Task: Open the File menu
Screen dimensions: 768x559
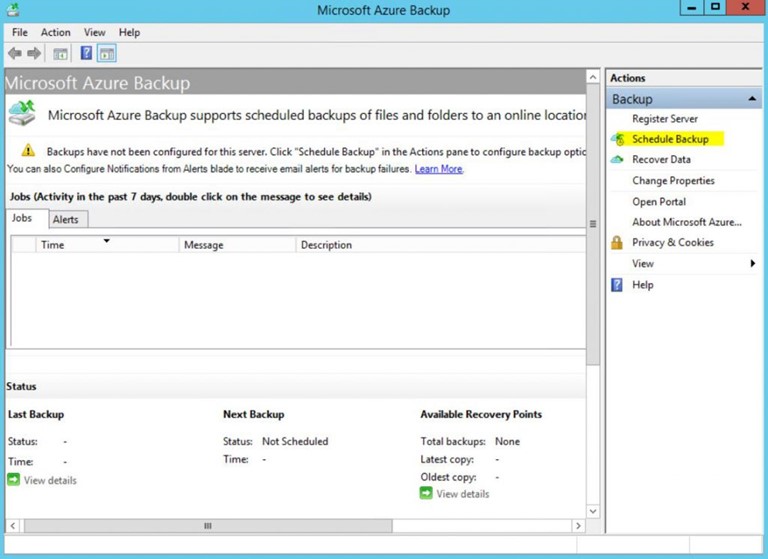Action: 20,32
